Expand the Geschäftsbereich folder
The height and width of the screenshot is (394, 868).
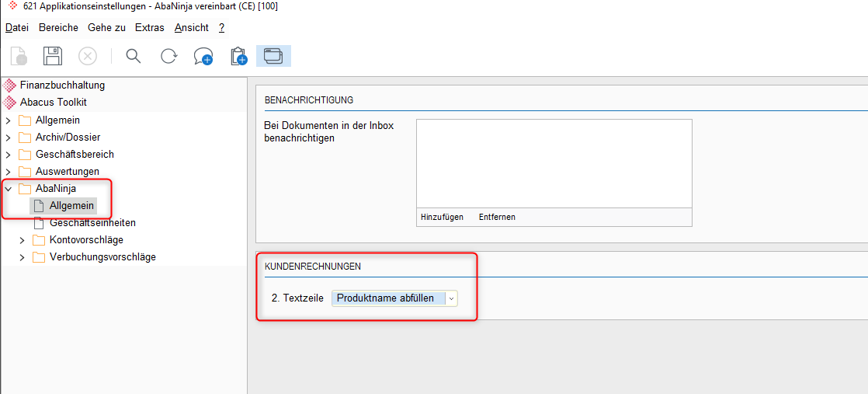(9, 155)
